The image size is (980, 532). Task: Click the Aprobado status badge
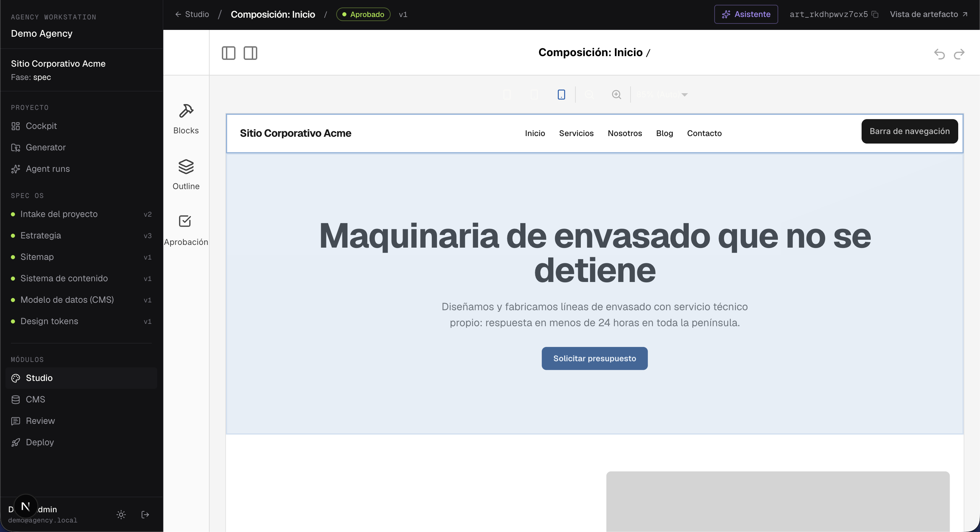point(363,14)
